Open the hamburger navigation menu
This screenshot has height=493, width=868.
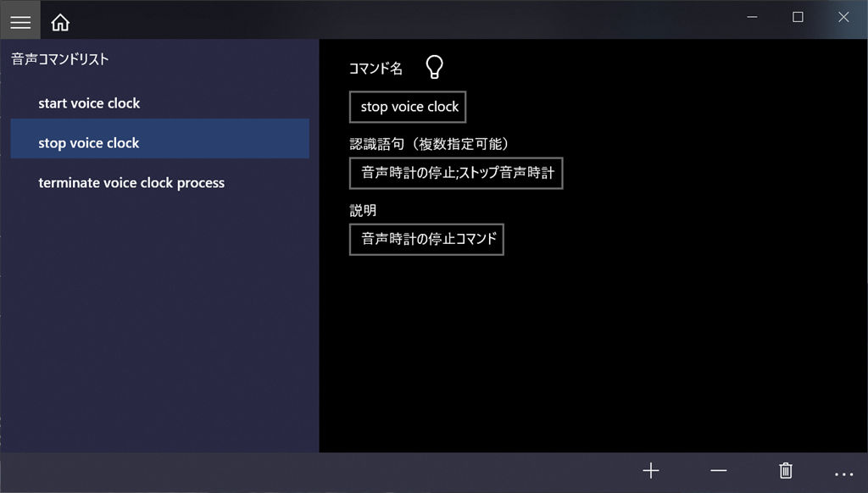tap(20, 22)
